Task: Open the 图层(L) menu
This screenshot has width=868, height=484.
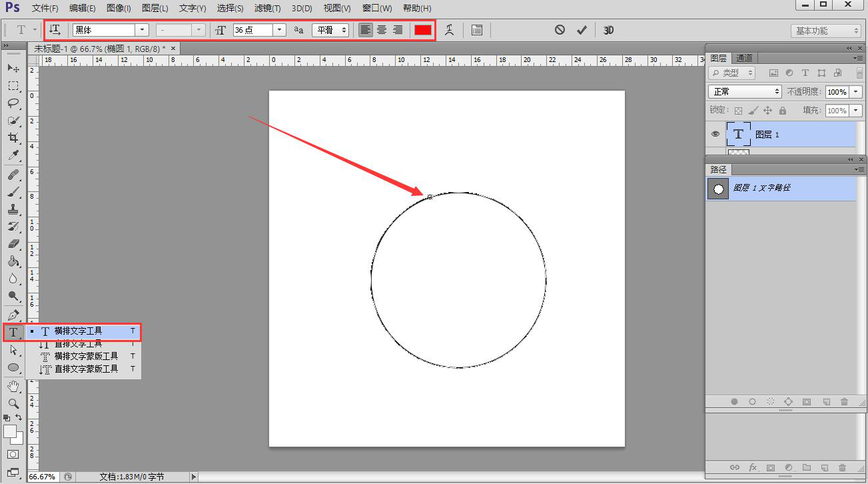Action: tap(155, 9)
